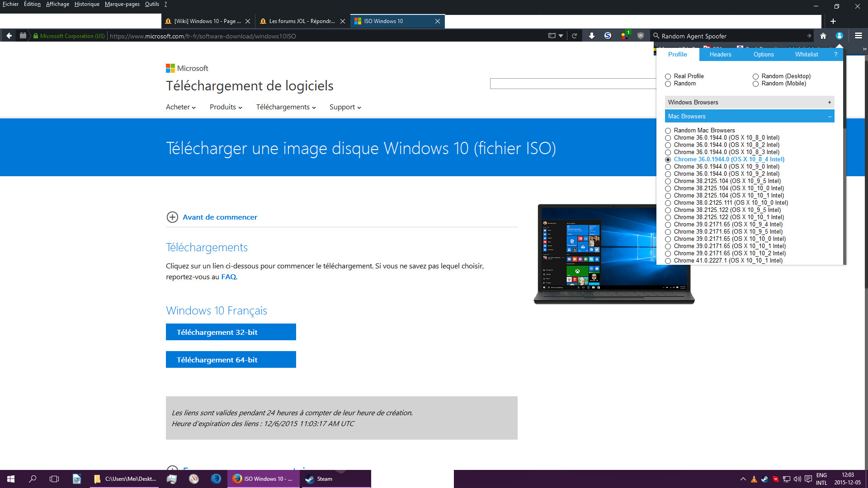Select Chrome 41.0.2227.1 (OS X 10_10_1 Intel)
Image resolution: width=868 pixels, height=488 pixels.
pyautogui.click(x=668, y=261)
